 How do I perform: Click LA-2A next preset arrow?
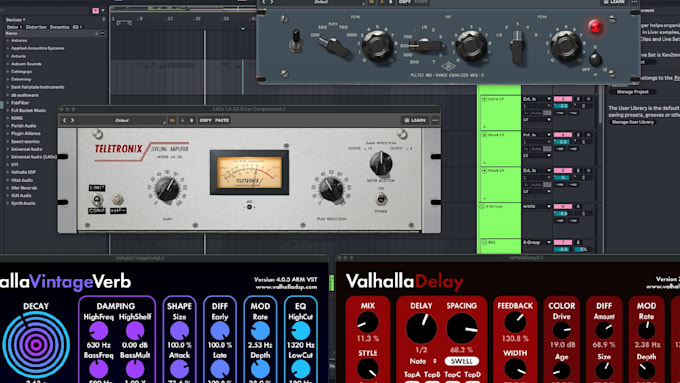tap(72, 120)
